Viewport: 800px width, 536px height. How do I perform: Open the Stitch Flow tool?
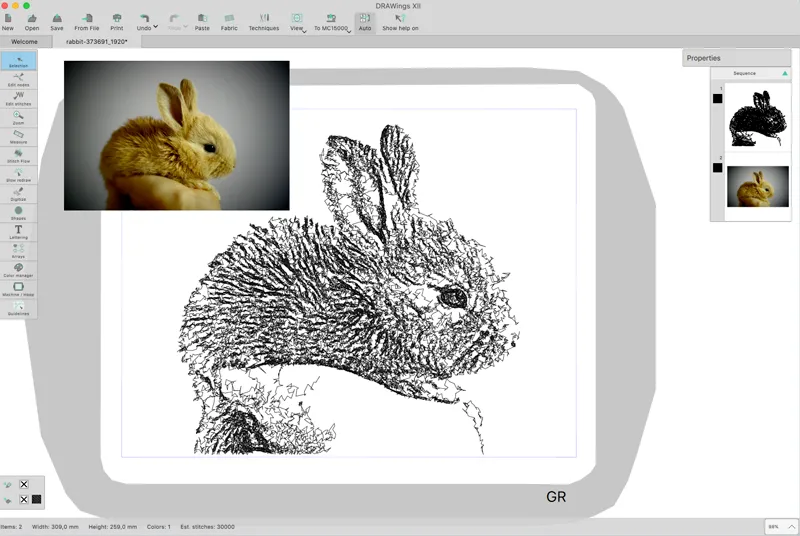[x=18, y=155]
